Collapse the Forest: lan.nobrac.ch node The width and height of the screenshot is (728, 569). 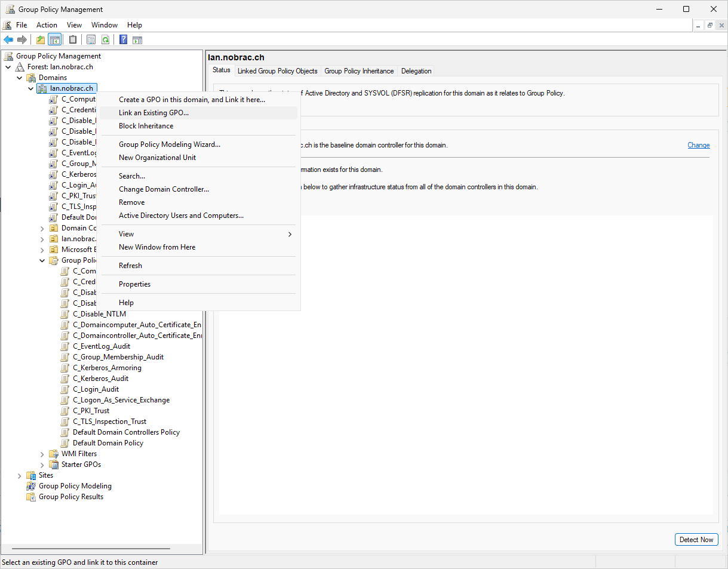tap(8, 67)
